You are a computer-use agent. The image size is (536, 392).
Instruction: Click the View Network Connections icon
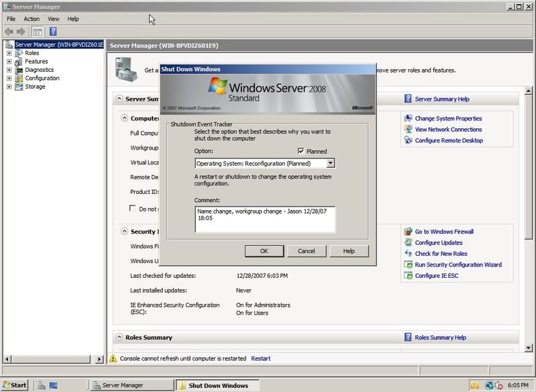pos(408,130)
